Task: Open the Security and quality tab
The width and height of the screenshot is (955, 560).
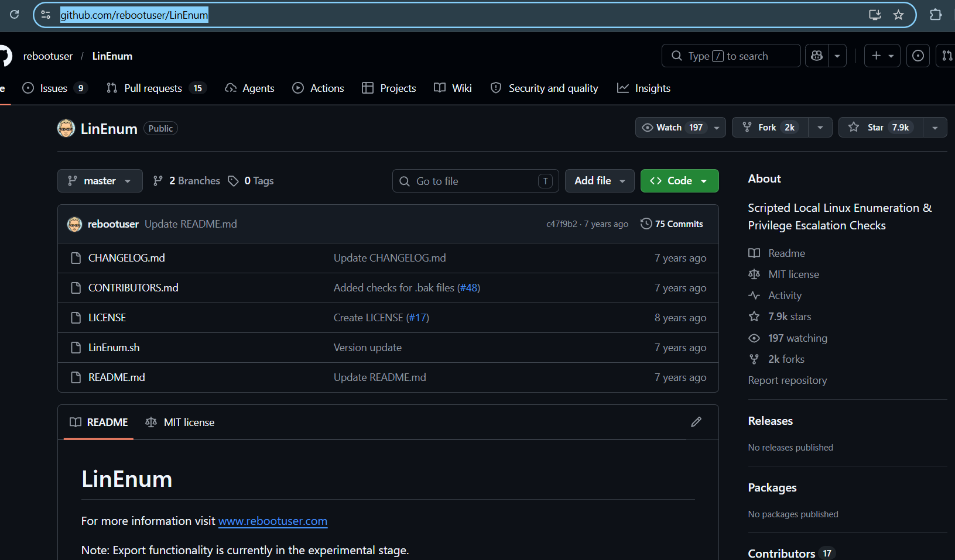Action: (x=544, y=88)
